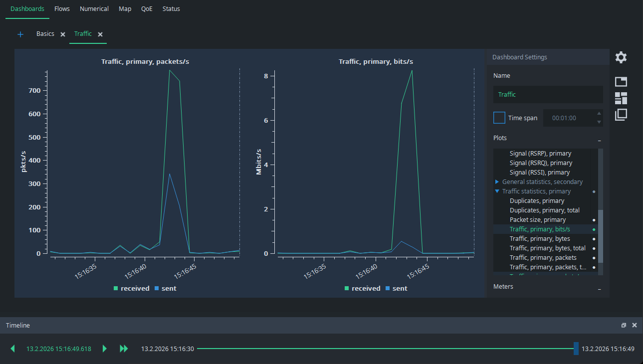This screenshot has width=643, height=364.
Task: Add a new dashboard with plus icon
Action: [20, 34]
